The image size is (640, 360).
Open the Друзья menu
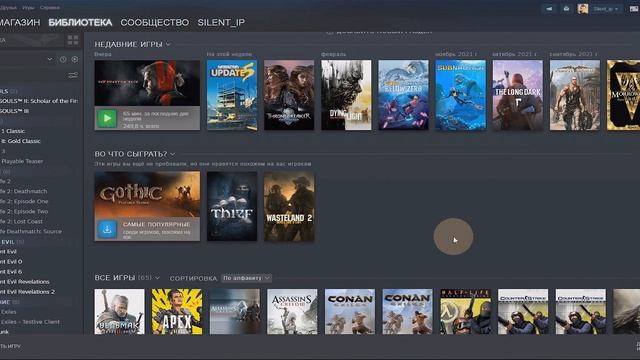tap(9, 8)
